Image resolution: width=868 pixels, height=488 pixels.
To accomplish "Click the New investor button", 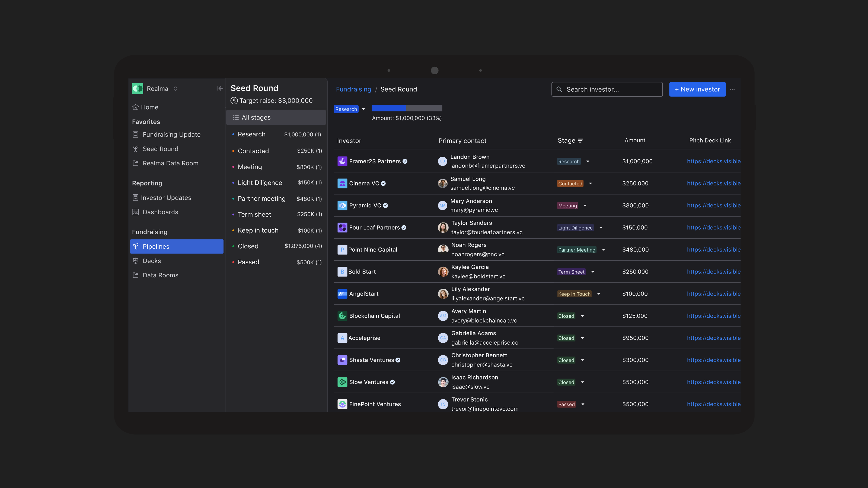I will (x=697, y=89).
